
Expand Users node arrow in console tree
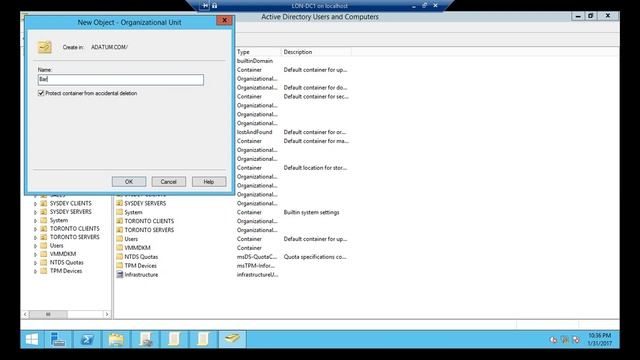[x=35, y=246]
